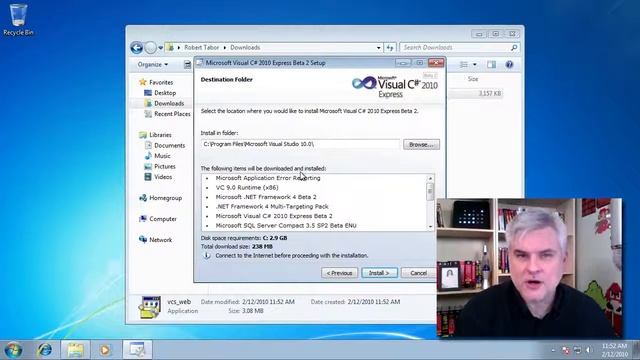640x360 pixels.
Task: Click the Setup window title bar icon
Action: [x=200, y=63]
